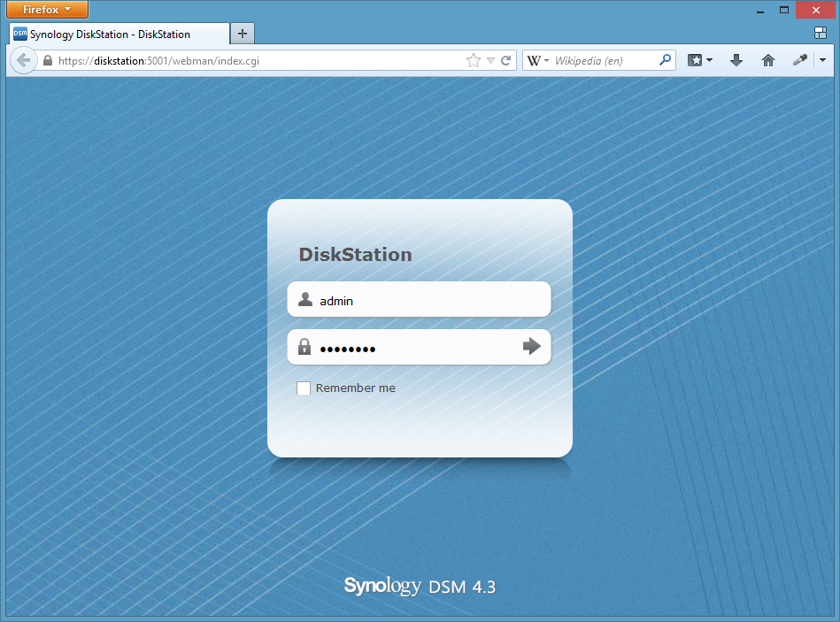
Task: Click the DiskStation heading text
Action: click(x=355, y=255)
